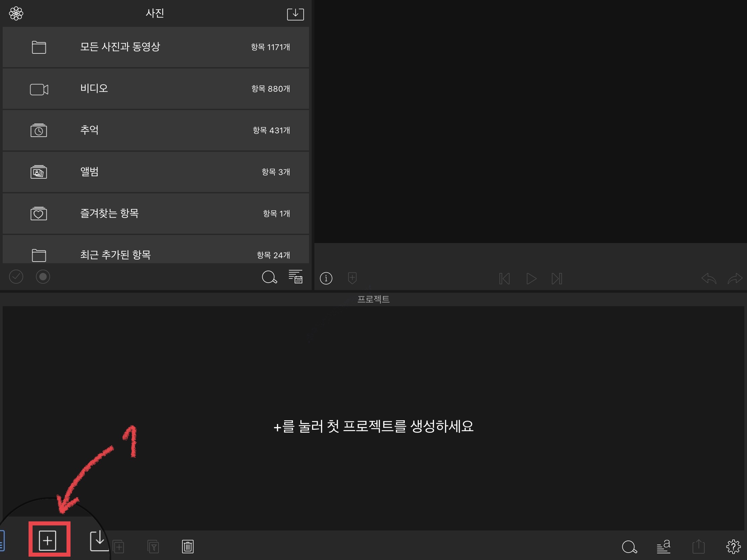Tap the import project download icon
The image size is (747, 560).
(99, 541)
